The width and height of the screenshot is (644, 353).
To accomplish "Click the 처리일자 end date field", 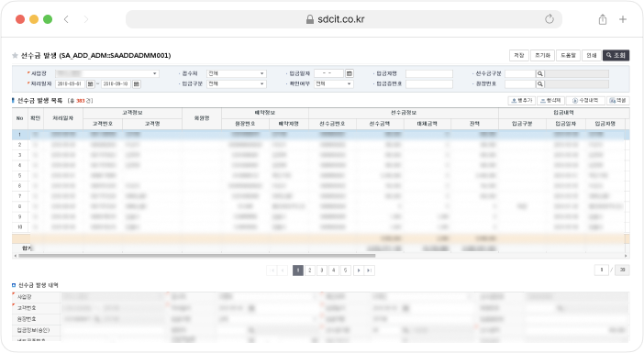I will tap(117, 83).
